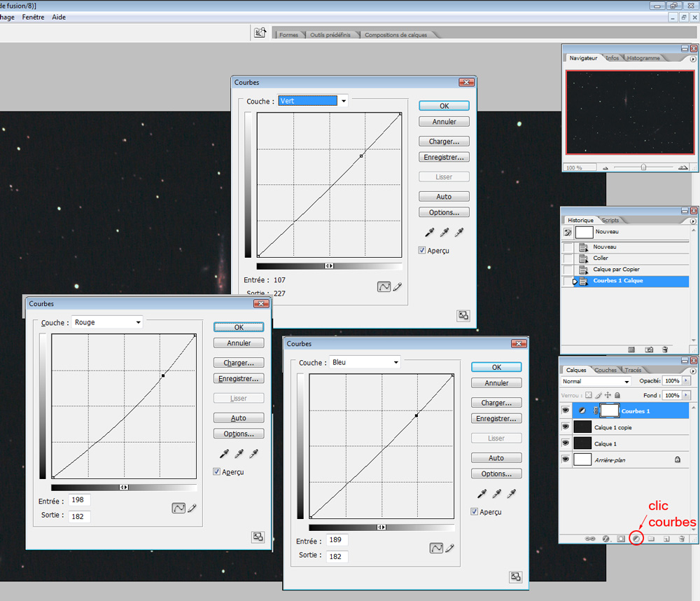Image resolution: width=700 pixels, height=601 pixels.
Task: Click the link layers icon in Calques panel
Action: point(590,539)
